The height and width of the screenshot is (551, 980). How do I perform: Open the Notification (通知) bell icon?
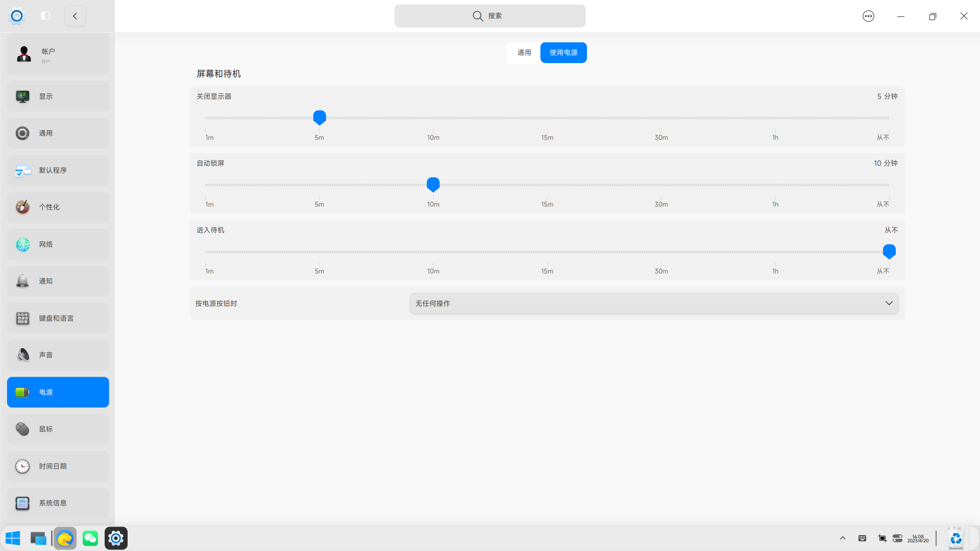(22, 281)
